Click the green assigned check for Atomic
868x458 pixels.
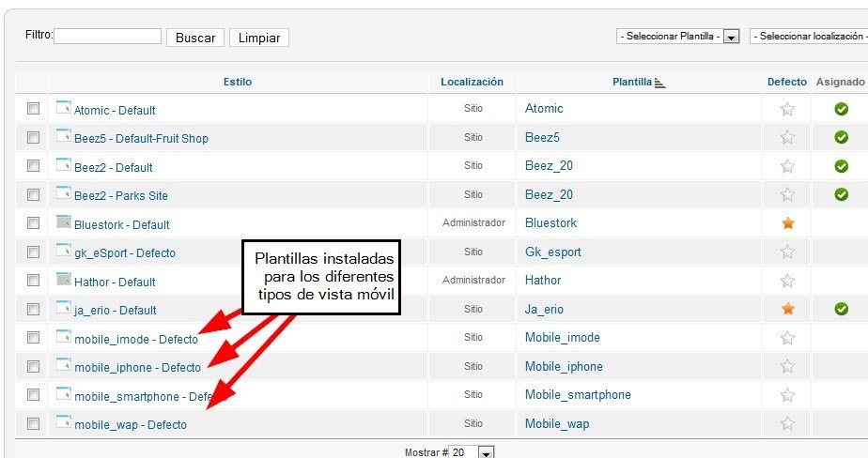[841, 109]
